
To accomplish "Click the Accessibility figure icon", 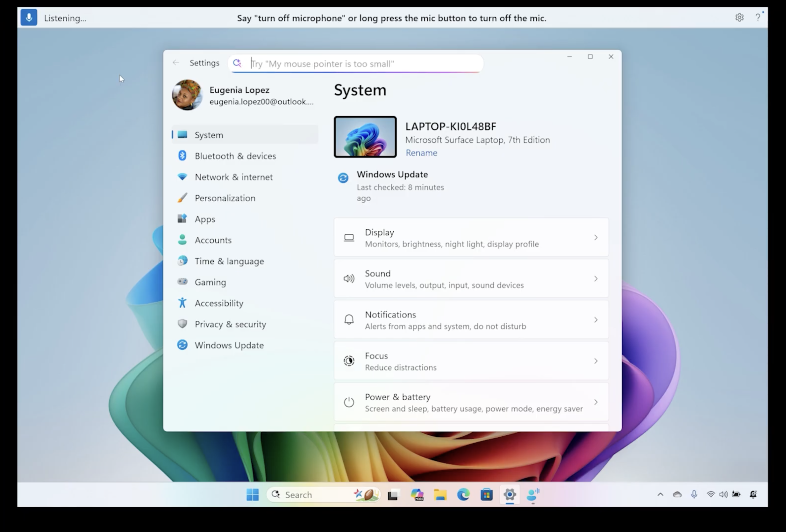I will 182,303.
